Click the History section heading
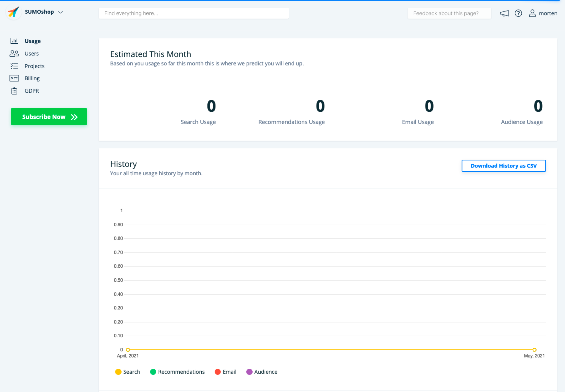This screenshot has width=565, height=392. click(124, 164)
